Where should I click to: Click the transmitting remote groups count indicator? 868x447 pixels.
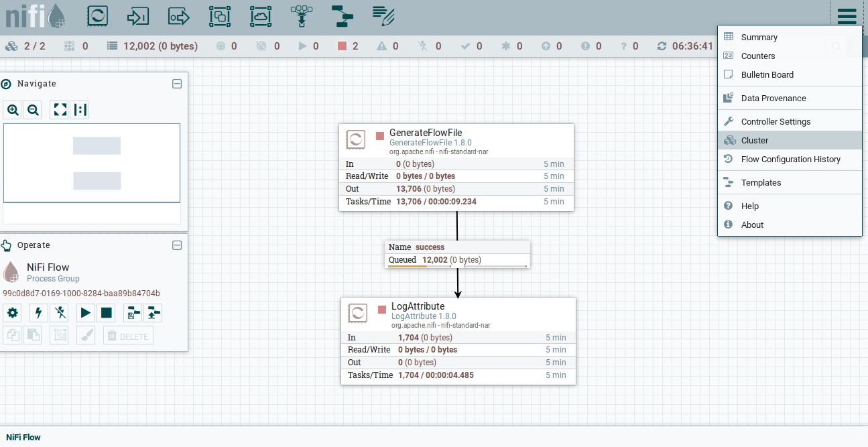(227, 46)
